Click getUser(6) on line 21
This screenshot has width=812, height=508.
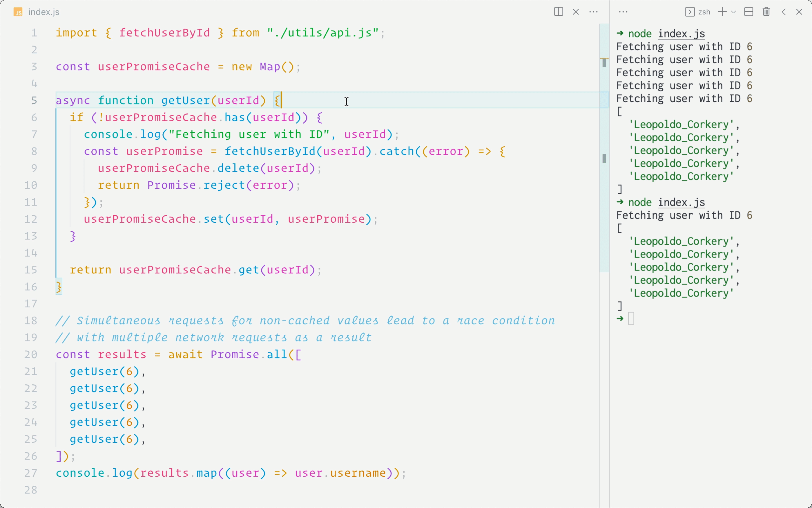(x=105, y=371)
